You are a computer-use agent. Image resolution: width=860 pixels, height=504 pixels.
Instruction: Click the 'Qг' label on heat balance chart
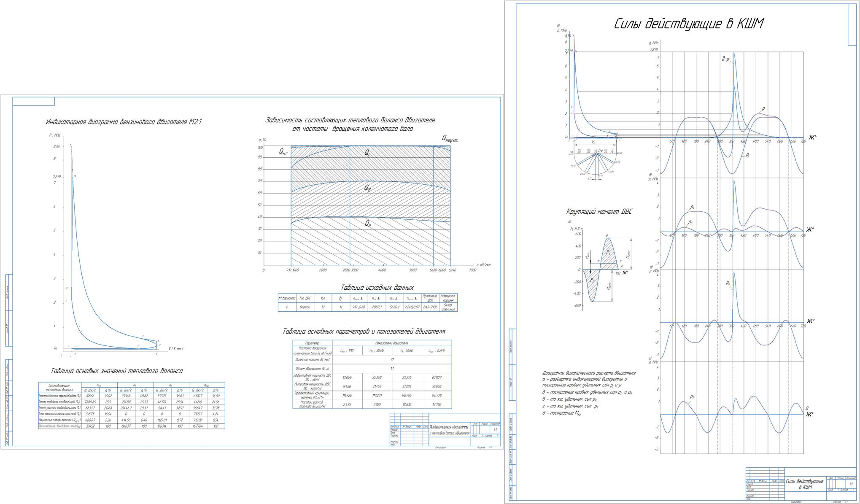[368, 153]
